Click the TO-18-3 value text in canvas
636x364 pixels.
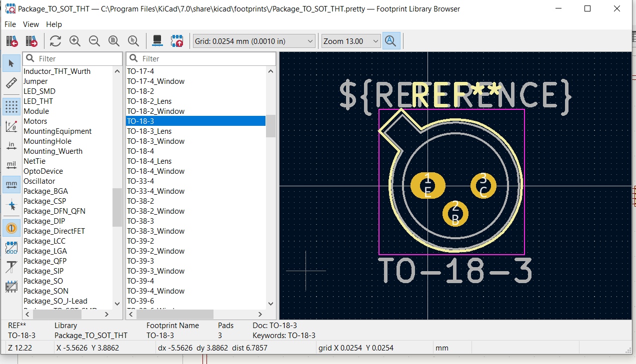point(455,271)
